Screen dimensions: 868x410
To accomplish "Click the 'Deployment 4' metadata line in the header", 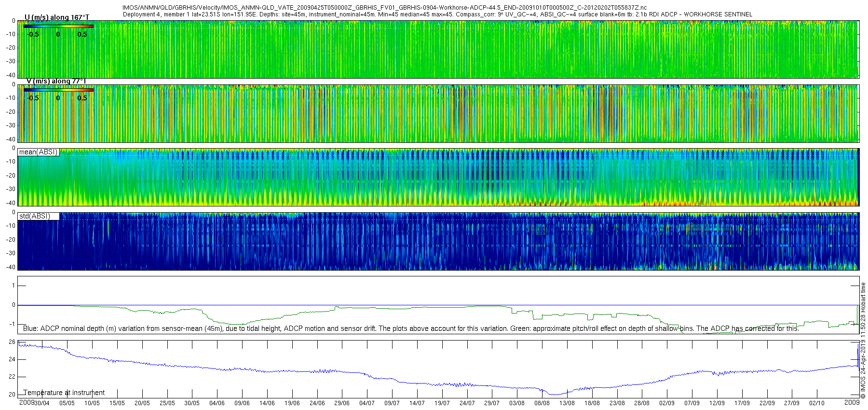I will point(437,14).
